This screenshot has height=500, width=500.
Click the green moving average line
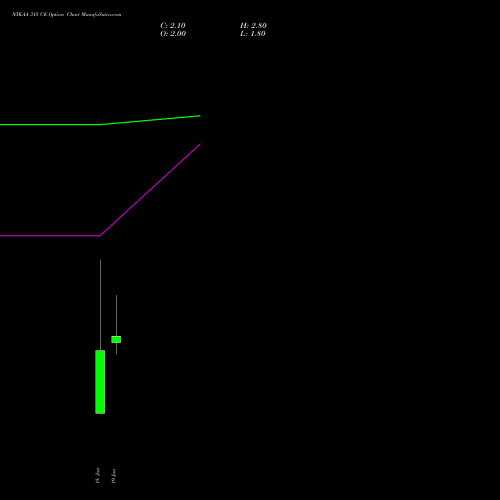[100, 124]
